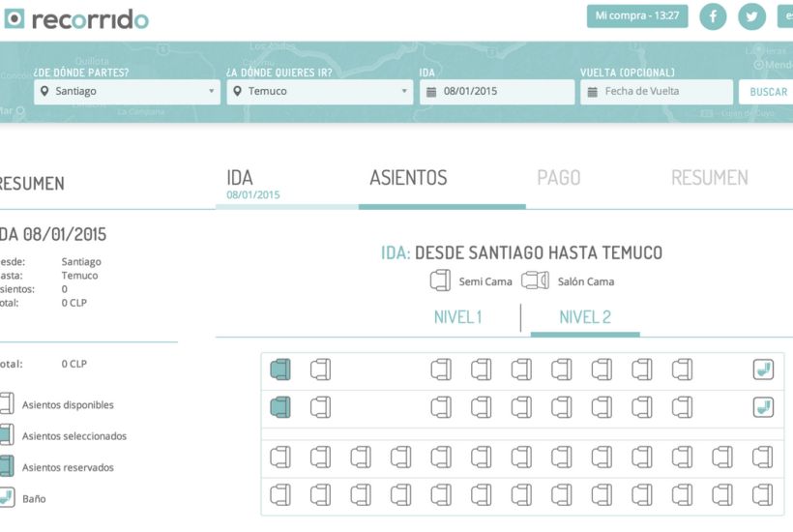Open the origin dropdown showing Santiago
The height and width of the screenshot is (532, 793).
[x=127, y=92]
